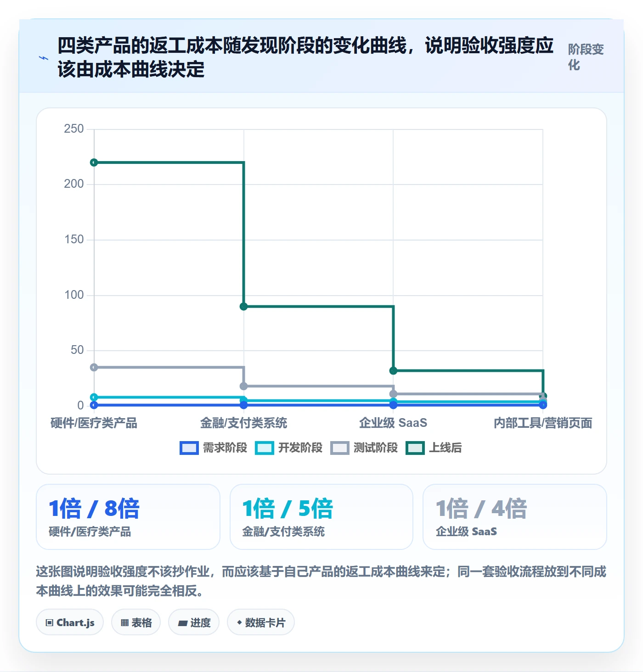The height and width of the screenshot is (672, 643).
Task: Click the 上线后 point for 金融/支付类系统
Action: 244,307
